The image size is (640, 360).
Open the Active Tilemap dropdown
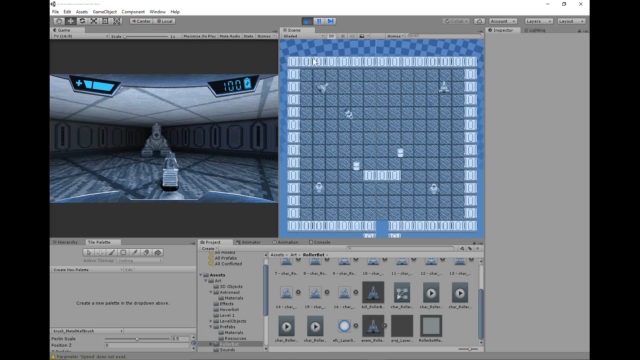point(139,260)
